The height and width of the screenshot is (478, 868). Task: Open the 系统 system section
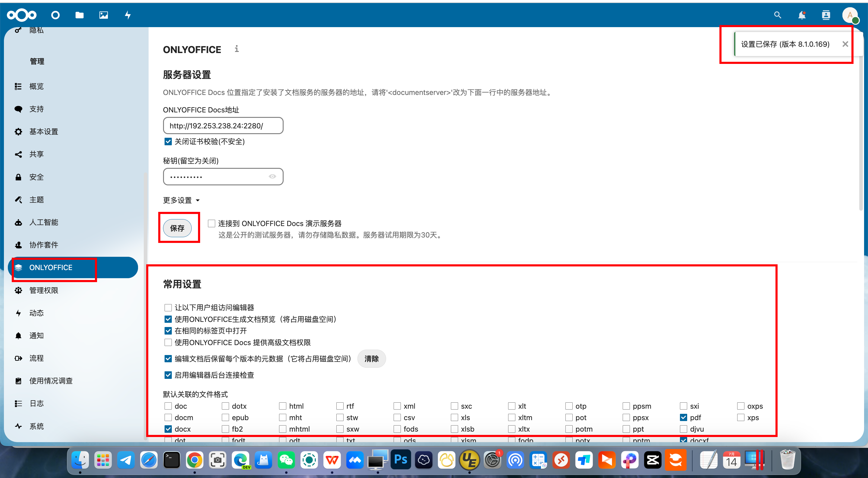click(x=73, y=426)
